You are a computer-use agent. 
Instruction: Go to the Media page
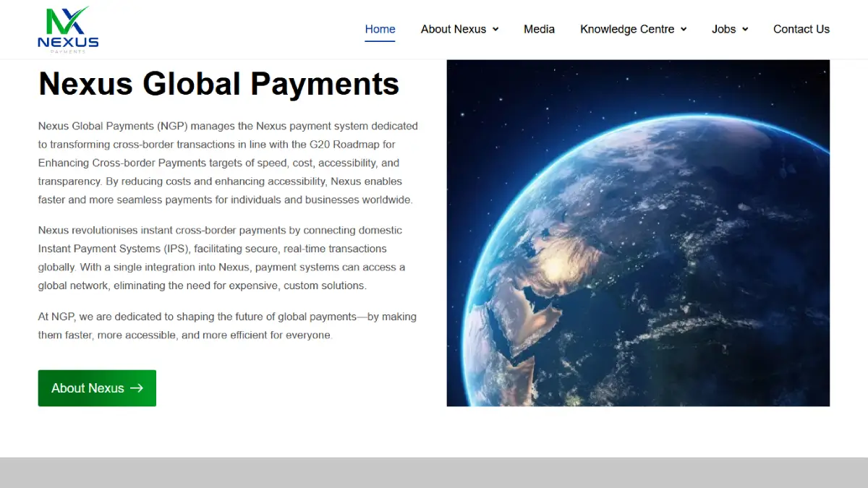[539, 29]
